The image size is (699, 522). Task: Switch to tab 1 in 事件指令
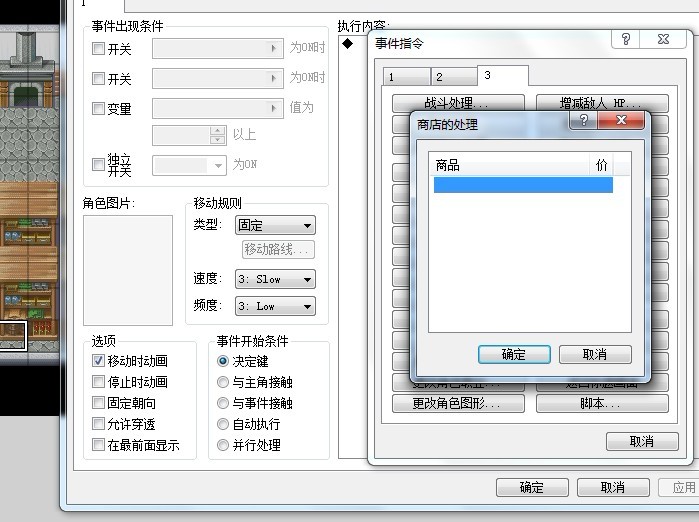point(406,77)
